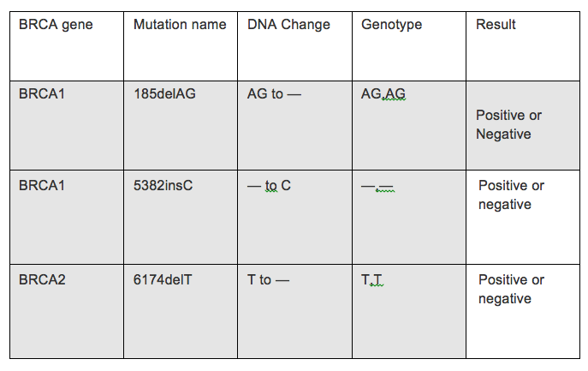Click the "T,T" genotype text
588x371 pixels.
coord(372,280)
